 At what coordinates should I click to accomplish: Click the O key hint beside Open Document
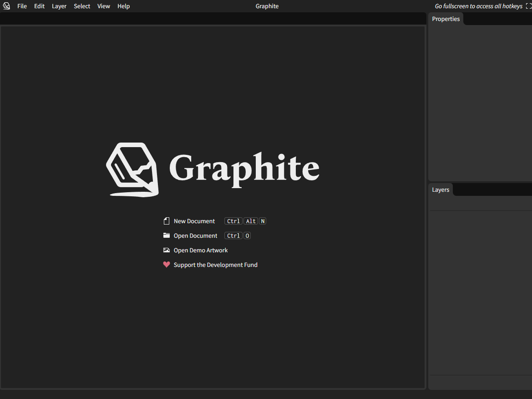click(247, 235)
